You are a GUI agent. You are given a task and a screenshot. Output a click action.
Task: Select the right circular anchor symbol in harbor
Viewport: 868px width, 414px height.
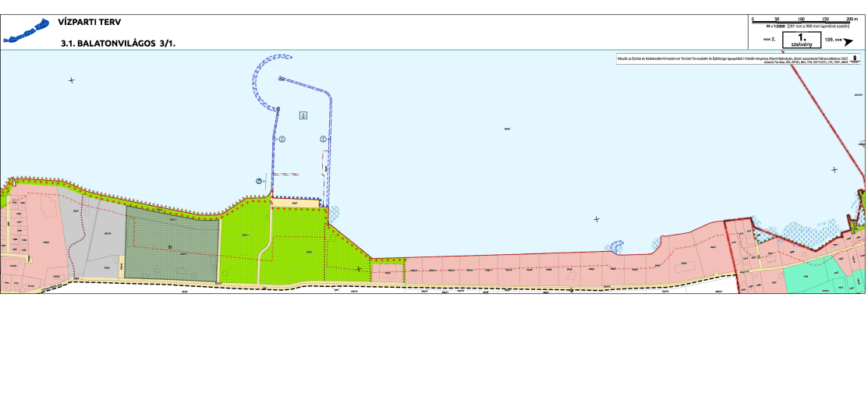click(323, 138)
